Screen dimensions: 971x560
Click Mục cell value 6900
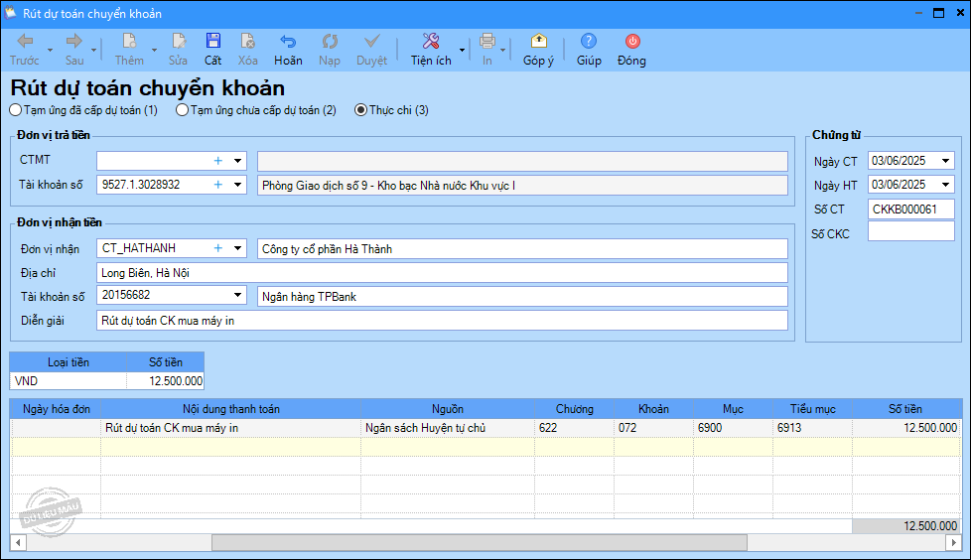point(733,428)
